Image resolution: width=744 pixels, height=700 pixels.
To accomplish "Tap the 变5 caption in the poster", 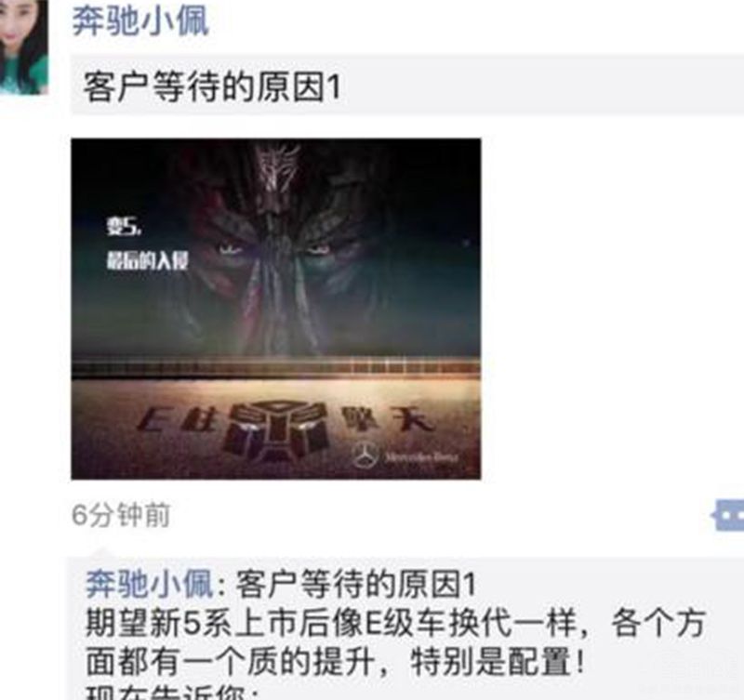I will point(124,226).
